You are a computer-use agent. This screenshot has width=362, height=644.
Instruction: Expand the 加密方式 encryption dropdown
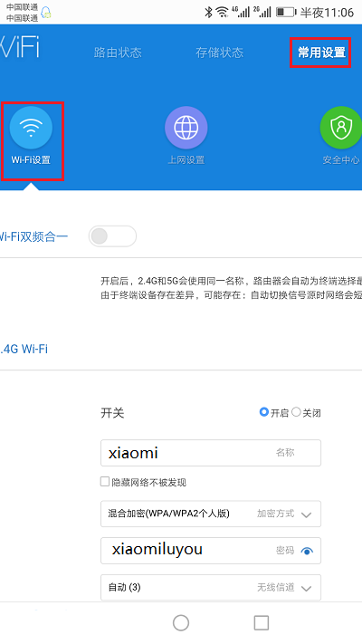(x=211, y=514)
